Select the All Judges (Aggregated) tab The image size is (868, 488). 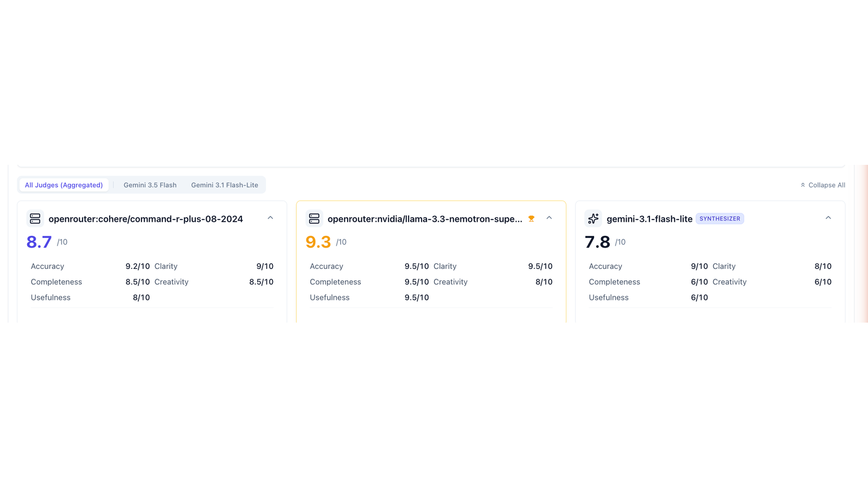[63, 185]
